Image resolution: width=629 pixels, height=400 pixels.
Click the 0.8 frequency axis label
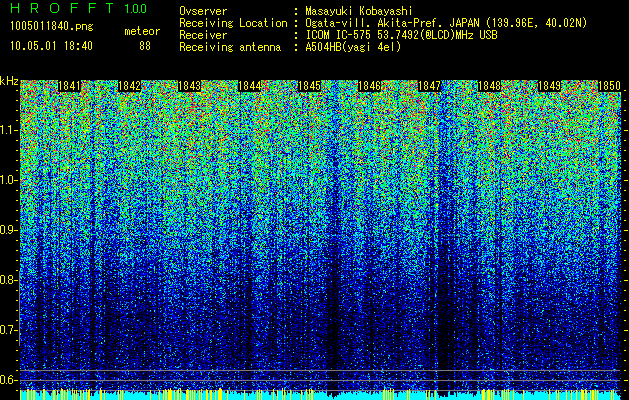tap(9, 280)
